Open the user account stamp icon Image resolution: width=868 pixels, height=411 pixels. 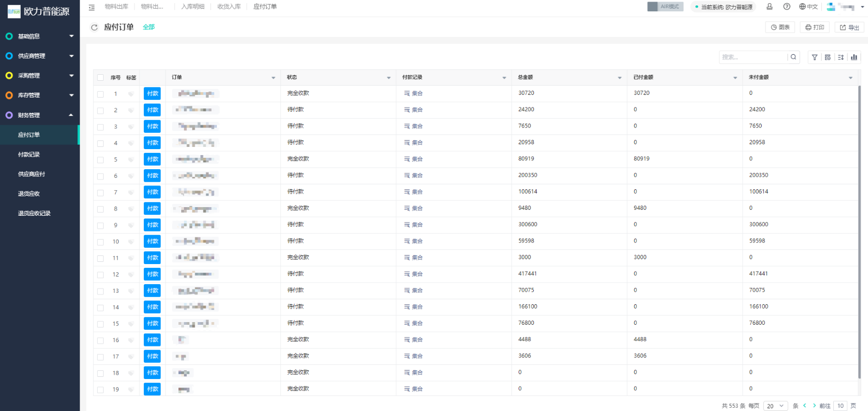(769, 7)
